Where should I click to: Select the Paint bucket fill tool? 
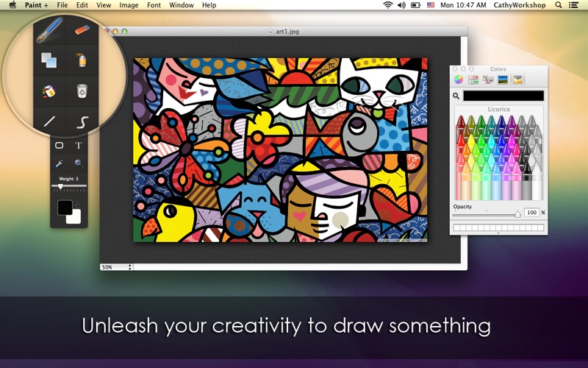tap(49, 91)
